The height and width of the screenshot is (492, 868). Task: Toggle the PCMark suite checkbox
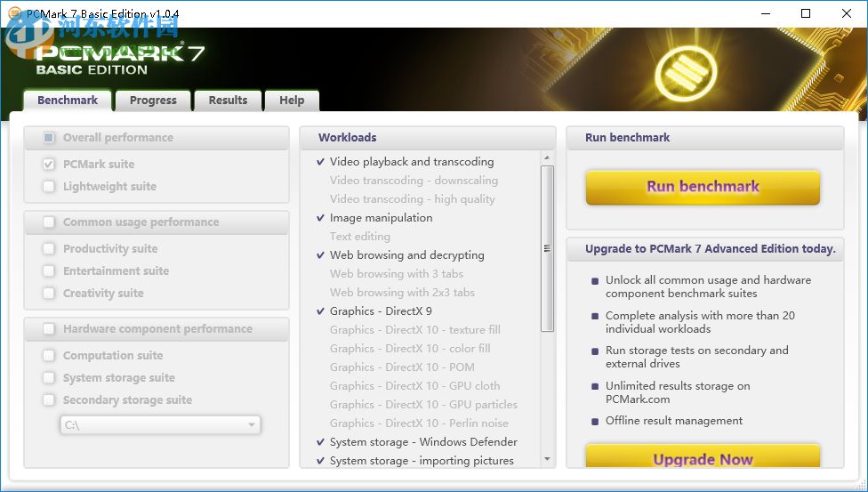click(x=49, y=164)
